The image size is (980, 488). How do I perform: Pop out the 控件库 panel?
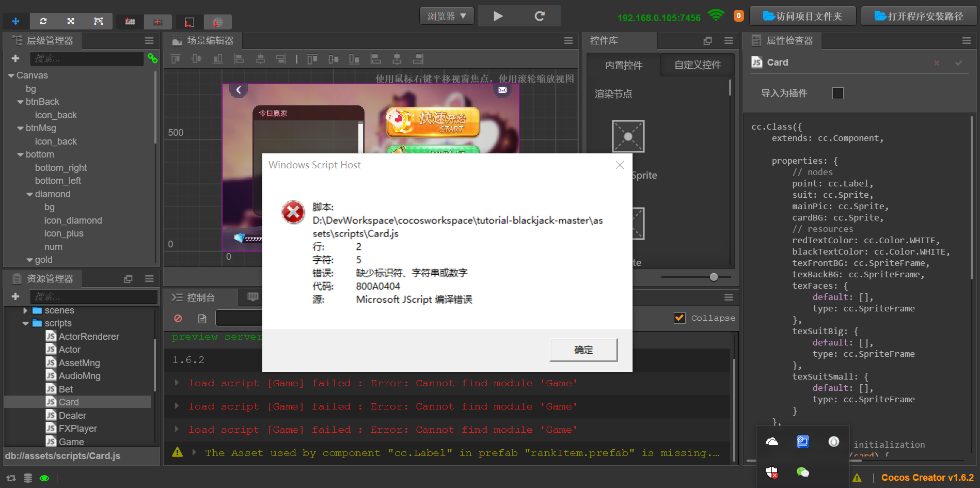point(707,41)
